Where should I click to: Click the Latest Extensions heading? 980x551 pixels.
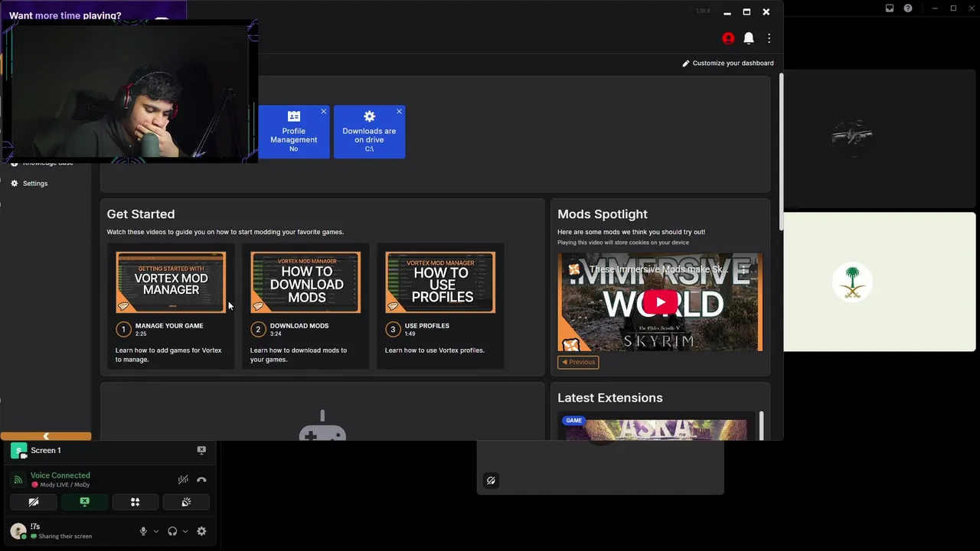point(610,398)
